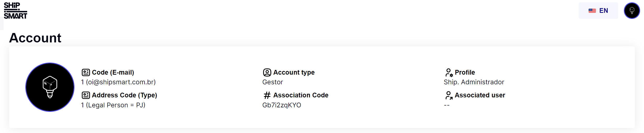Open the EN language selector
The height and width of the screenshot is (133, 644).
tap(598, 11)
